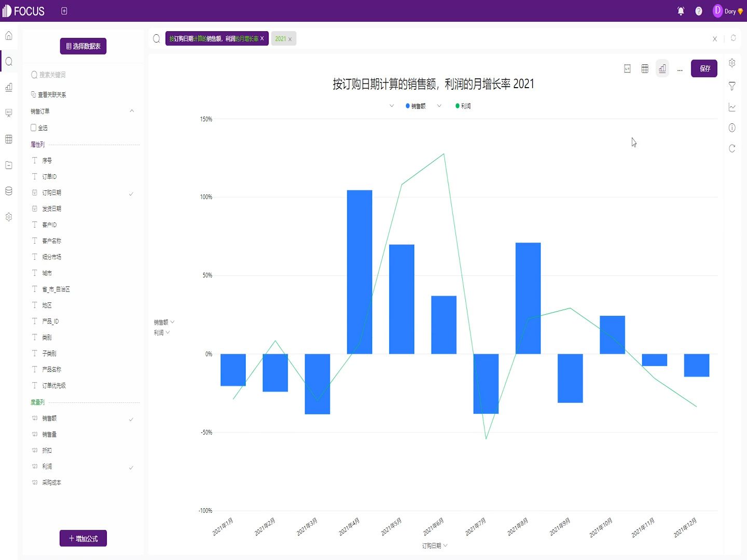
Task: Open the line chart analysis icon on right
Action: click(732, 107)
